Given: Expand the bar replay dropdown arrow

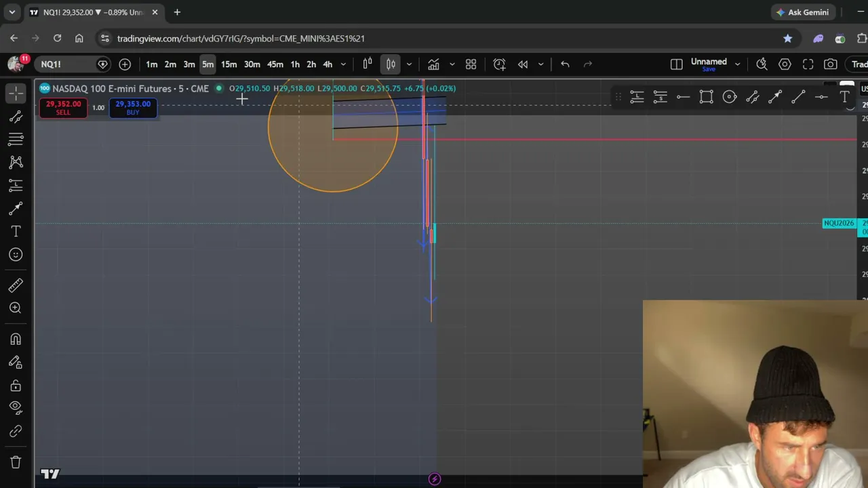Looking at the screenshot, I should (540, 64).
